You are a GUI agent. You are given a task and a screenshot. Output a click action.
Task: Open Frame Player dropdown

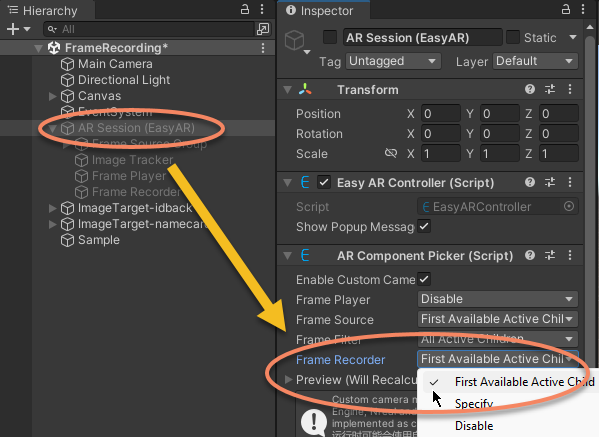[497, 299]
